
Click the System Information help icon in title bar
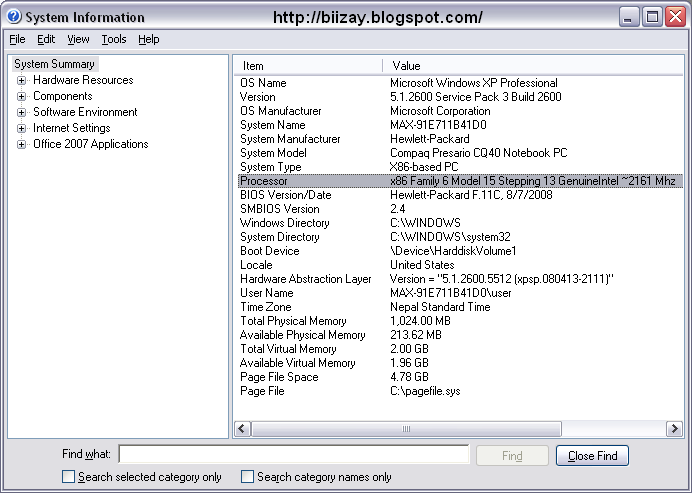click(x=14, y=17)
